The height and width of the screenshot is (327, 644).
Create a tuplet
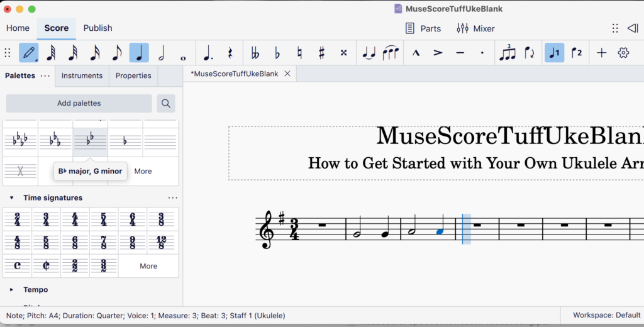click(x=508, y=53)
